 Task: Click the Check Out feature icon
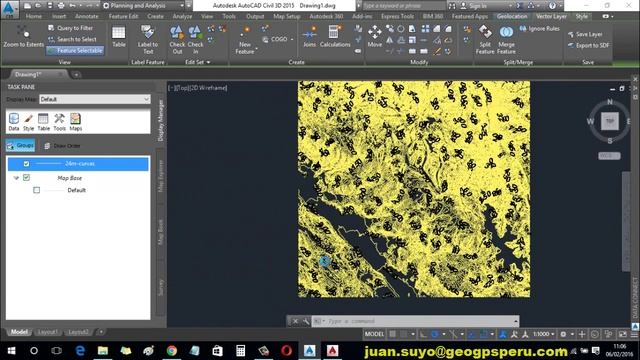(177, 40)
